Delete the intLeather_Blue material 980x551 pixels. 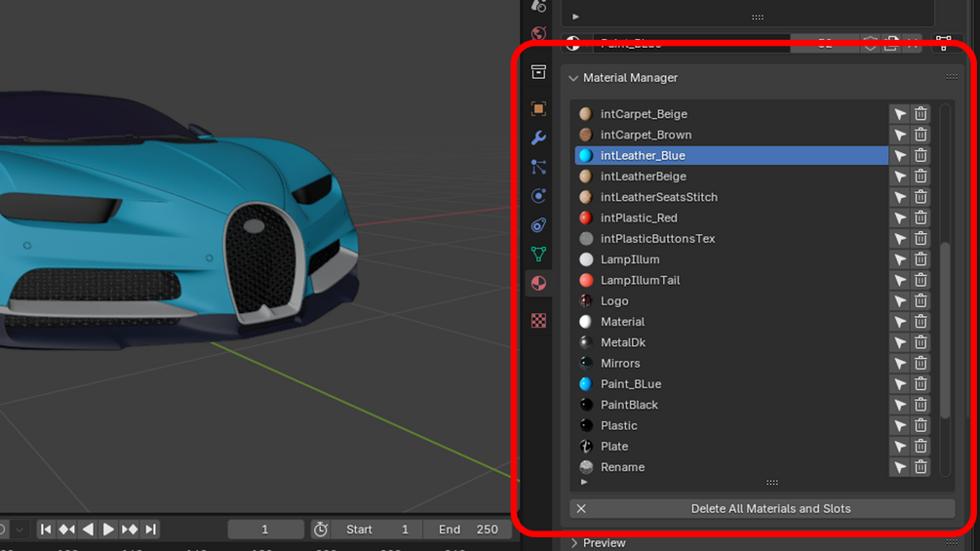click(921, 156)
